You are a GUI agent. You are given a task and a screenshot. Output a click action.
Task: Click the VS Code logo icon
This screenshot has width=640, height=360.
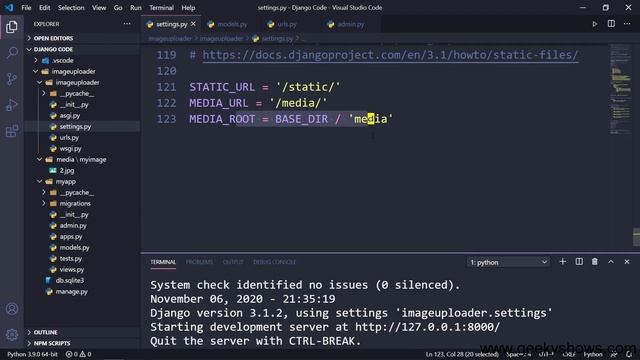pyautogui.click(x=9, y=7)
